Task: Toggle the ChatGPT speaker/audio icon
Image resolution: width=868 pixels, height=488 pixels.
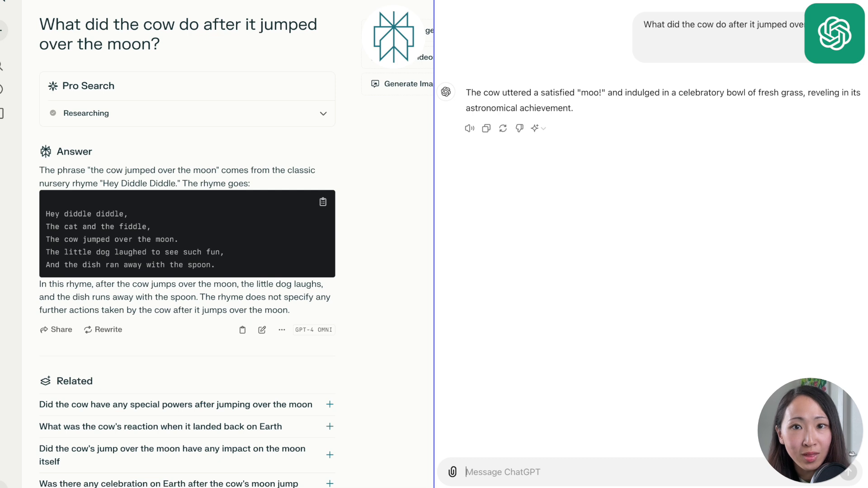Action: pyautogui.click(x=470, y=128)
